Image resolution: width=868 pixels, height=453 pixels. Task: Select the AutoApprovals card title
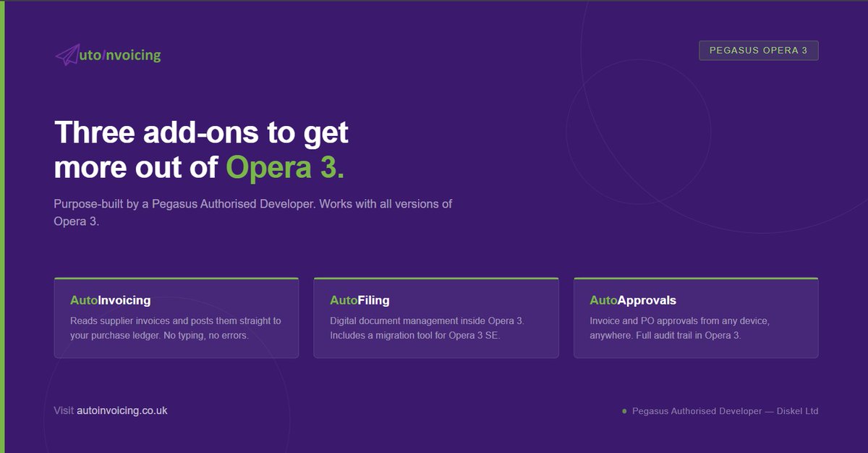coord(633,300)
